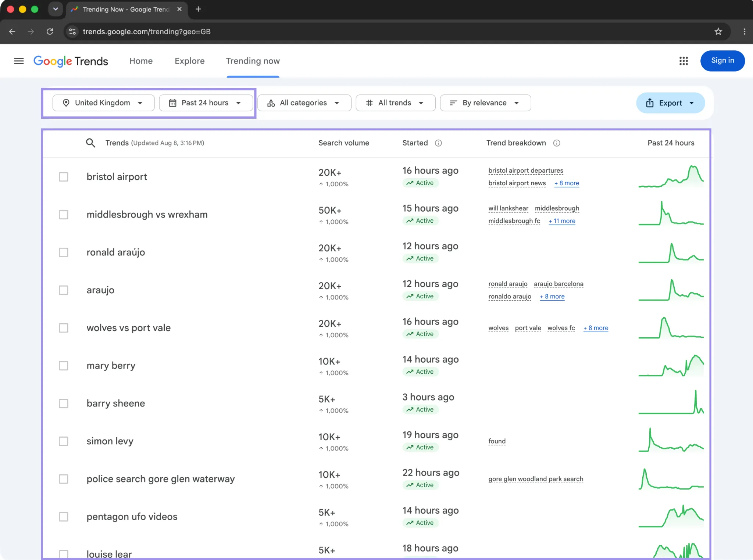
Task: Show info about the Started column
Action: point(438,143)
